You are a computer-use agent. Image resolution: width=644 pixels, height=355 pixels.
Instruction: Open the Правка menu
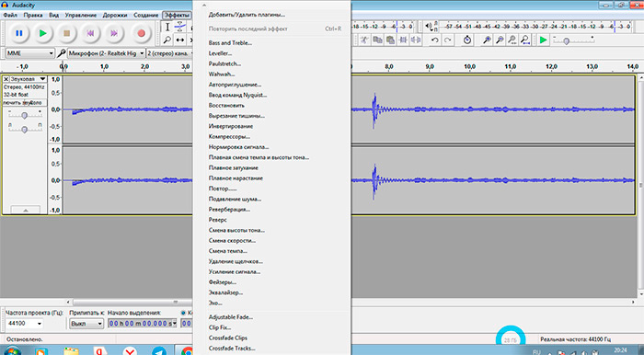coord(33,16)
